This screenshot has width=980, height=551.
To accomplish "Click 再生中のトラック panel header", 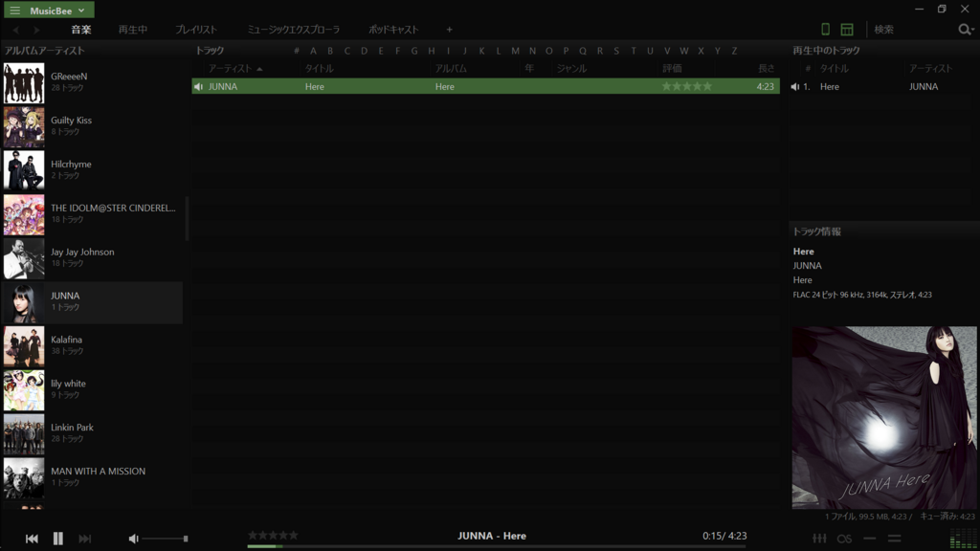I will [x=826, y=51].
